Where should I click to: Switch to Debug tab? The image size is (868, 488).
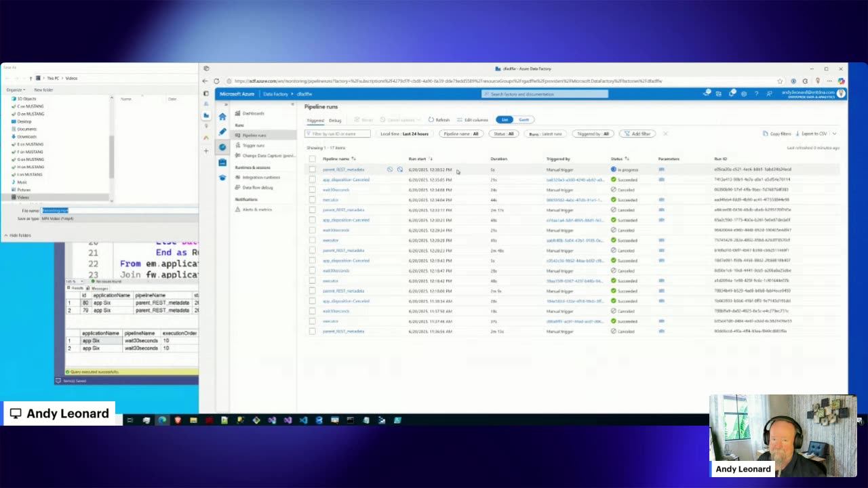tap(335, 121)
